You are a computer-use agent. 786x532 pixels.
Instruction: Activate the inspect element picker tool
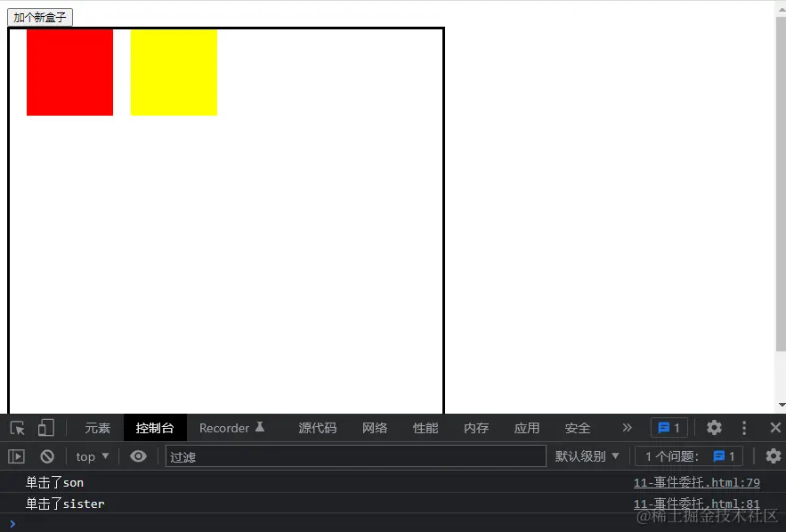(16, 428)
